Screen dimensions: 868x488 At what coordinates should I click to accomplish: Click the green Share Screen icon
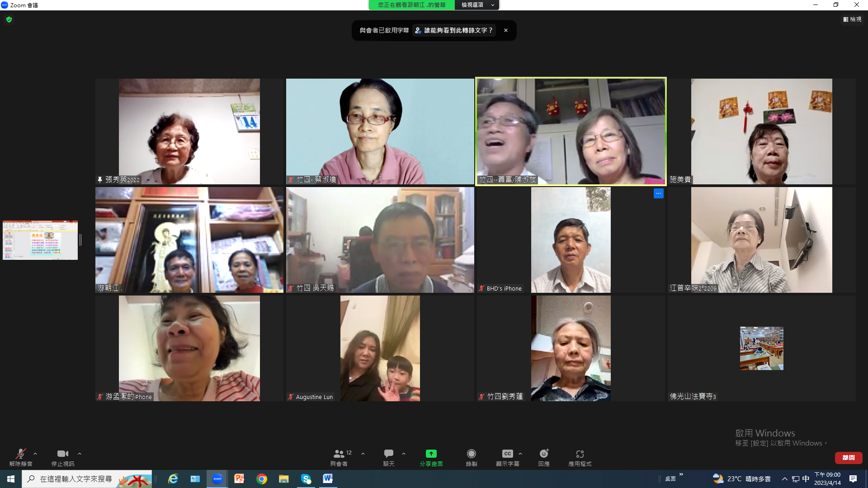(x=431, y=454)
